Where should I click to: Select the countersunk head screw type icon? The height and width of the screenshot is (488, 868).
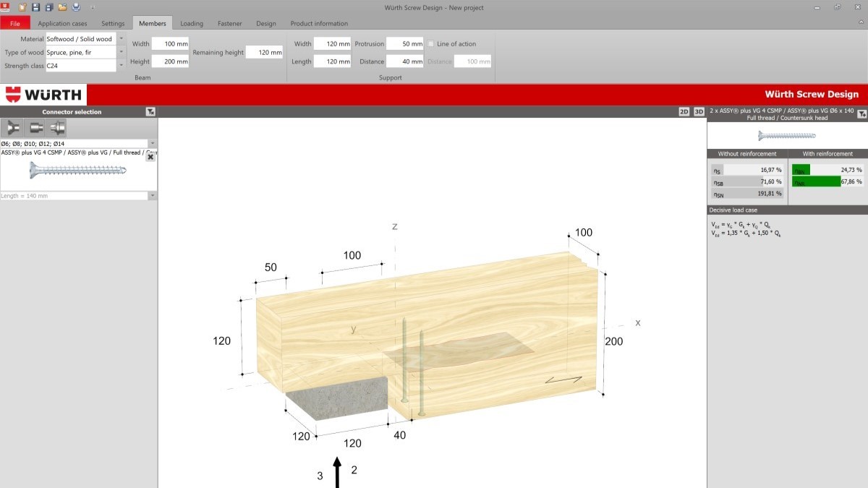(13, 128)
